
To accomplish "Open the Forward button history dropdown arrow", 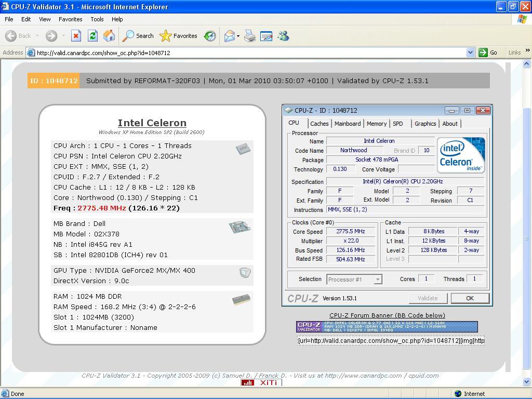I will click(x=63, y=36).
